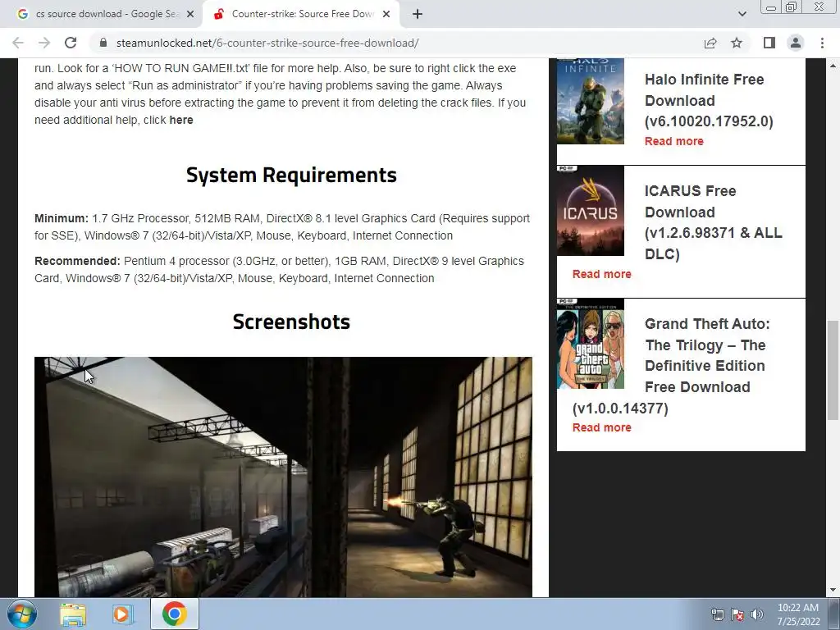Viewport: 840px width, 630px height.
Task: Click Read more under ICARUS
Action: 601,274
